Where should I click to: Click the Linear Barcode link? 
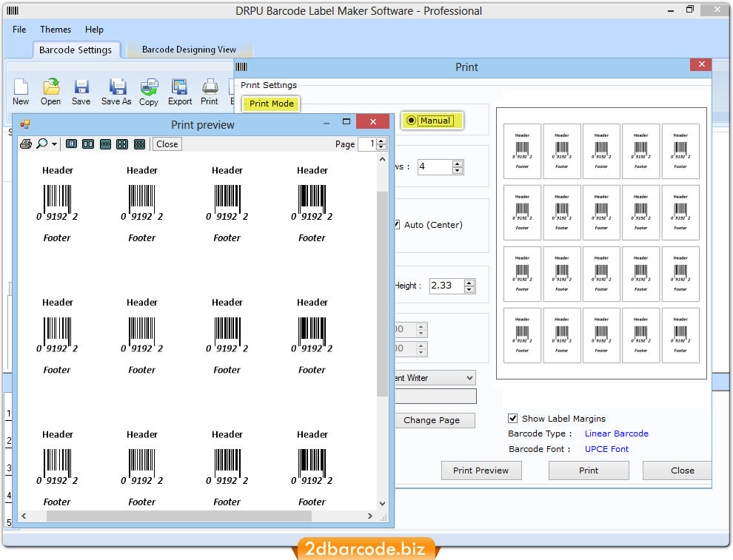pos(616,434)
